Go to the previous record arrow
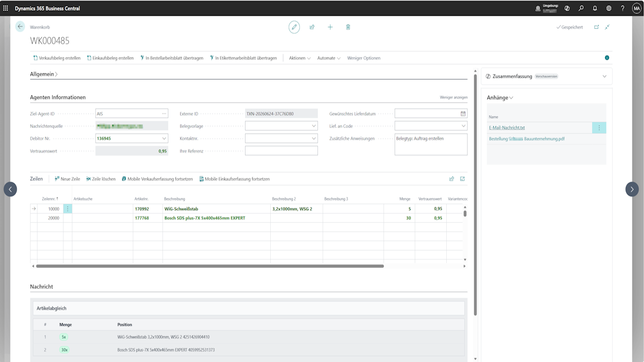 coord(10,189)
